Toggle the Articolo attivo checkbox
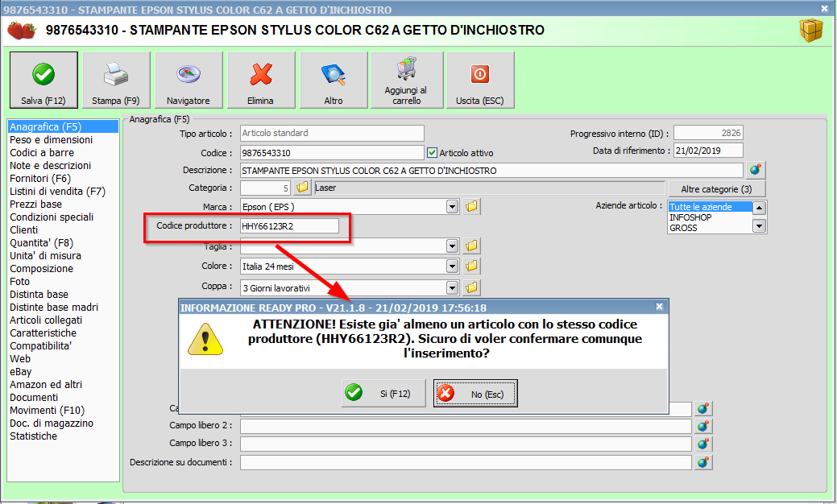Screen dimensions: 837x504 pos(433,153)
